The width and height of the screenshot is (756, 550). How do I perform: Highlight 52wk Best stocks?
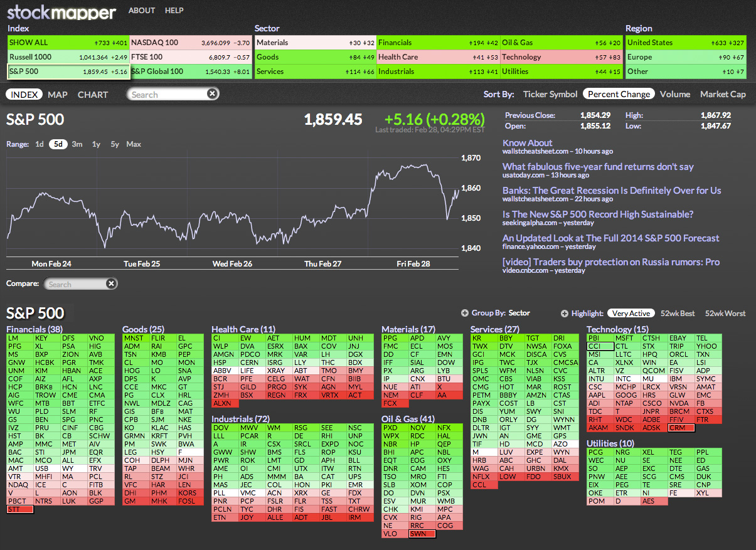(x=678, y=313)
